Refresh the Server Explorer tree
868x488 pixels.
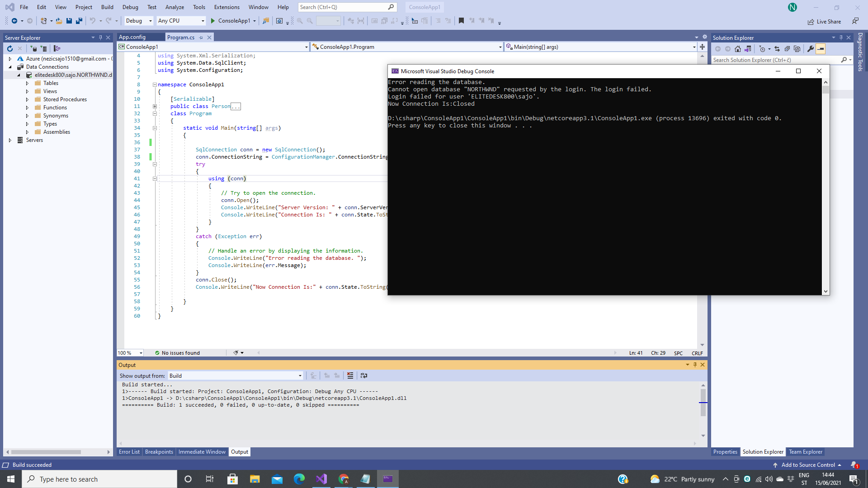click(x=10, y=48)
